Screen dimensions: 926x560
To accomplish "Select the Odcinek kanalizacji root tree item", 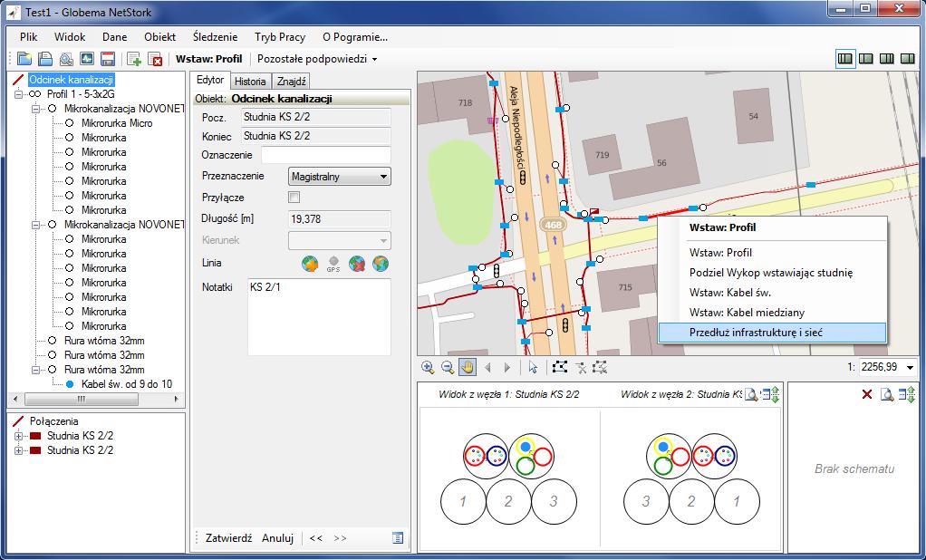I will pyautogui.click(x=71, y=80).
